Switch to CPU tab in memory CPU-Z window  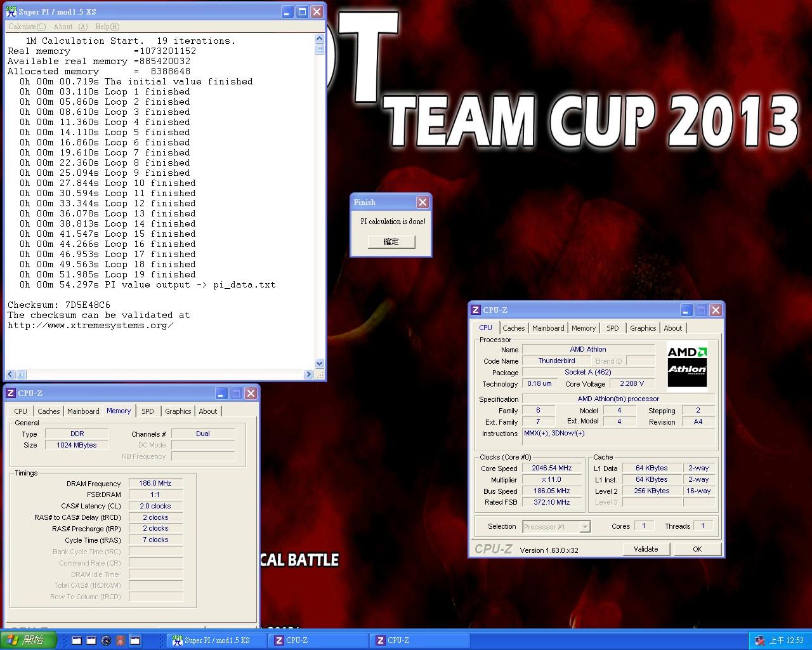[x=20, y=411]
